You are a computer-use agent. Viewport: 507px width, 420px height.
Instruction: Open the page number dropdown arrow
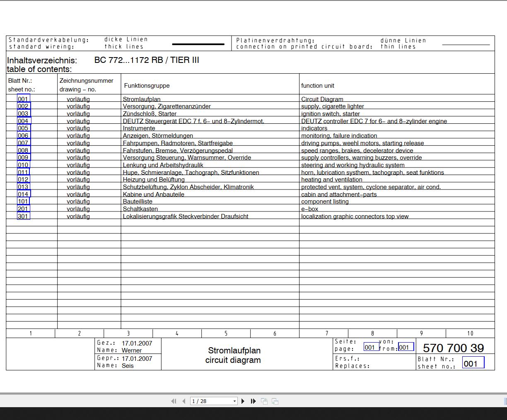tap(234, 401)
